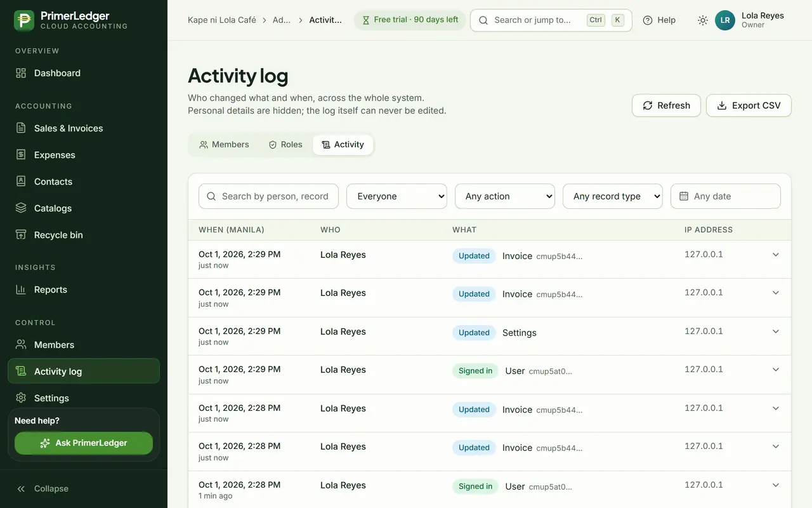Open the Any record type dropdown
Viewport: 812px width, 508px height.
pyautogui.click(x=613, y=196)
